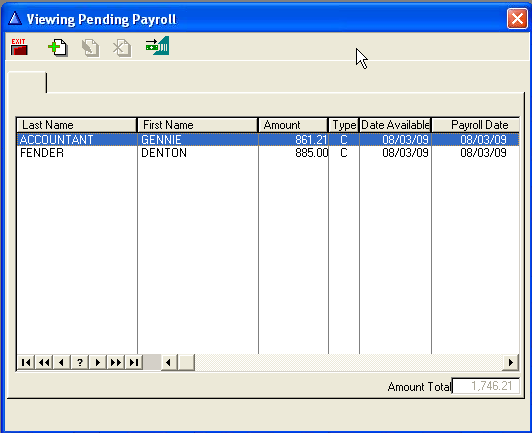Go back one page of records

pos(44,362)
